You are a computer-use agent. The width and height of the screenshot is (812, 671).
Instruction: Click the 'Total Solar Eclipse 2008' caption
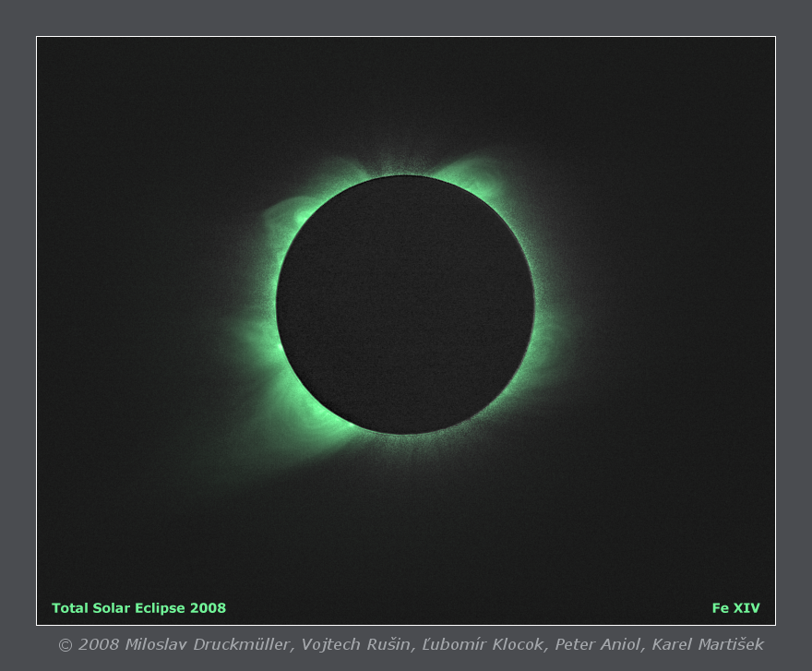138,608
